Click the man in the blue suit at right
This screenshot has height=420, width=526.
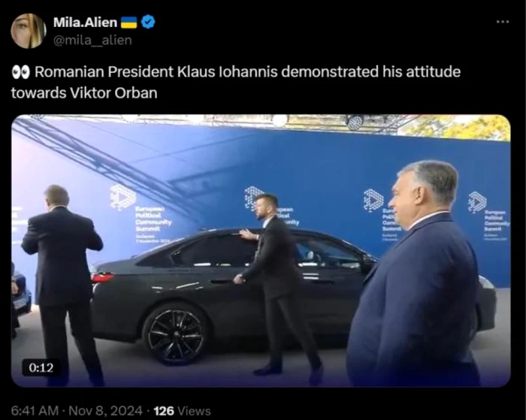click(x=416, y=273)
